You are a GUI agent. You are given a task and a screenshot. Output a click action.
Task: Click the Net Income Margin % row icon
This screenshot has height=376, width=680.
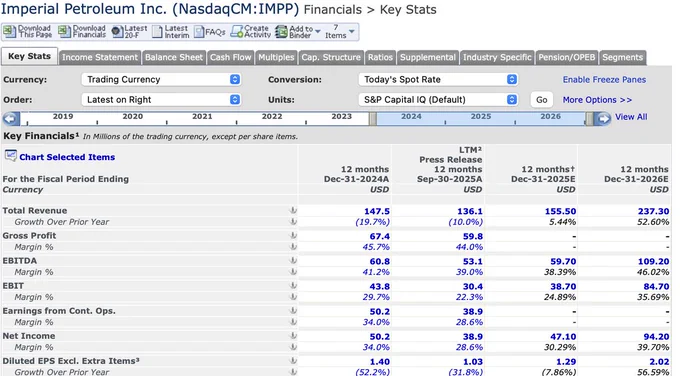pyautogui.click(x=293, y=347)
